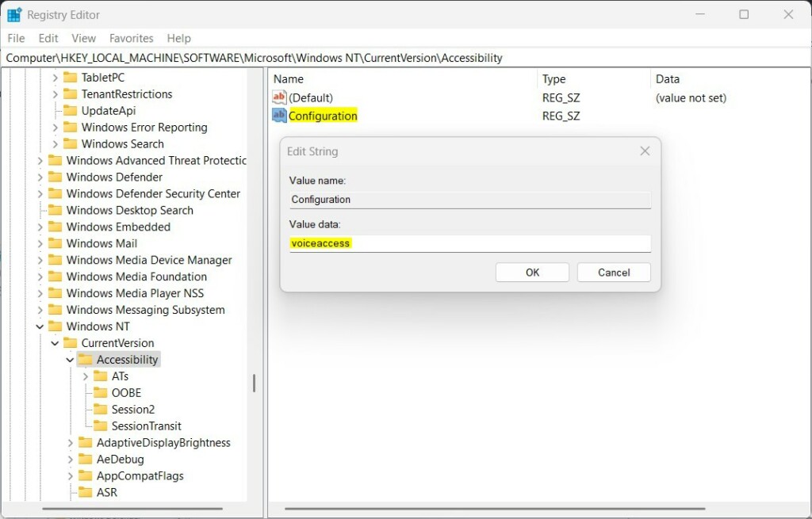Expand the TabletPC key
Screen dimensions: 812x519
(x=55, y=78)
